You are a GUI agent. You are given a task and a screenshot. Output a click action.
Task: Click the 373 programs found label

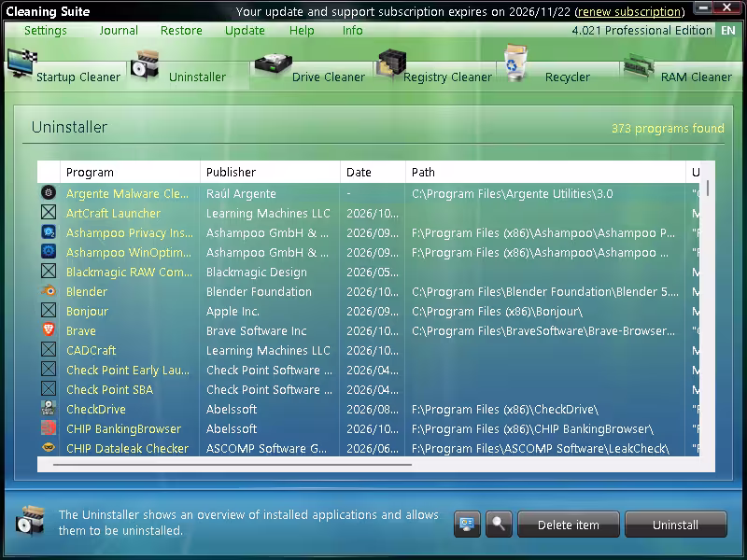(x=668, y=128)
